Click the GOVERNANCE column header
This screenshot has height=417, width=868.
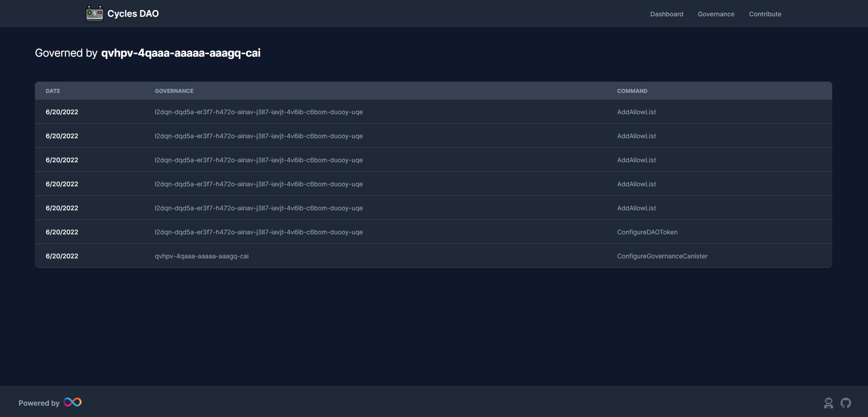(174, 91)
